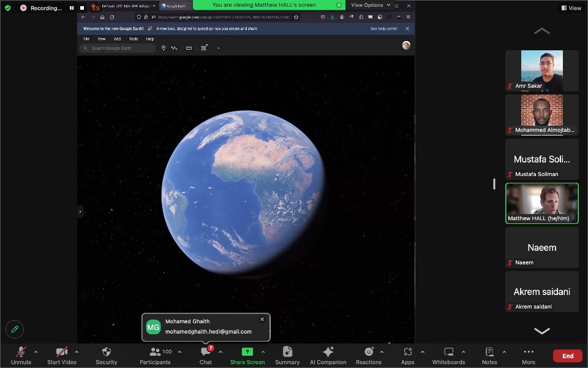Start video from Zoom toolbar

pyautogui.click(x=62, y=356)
